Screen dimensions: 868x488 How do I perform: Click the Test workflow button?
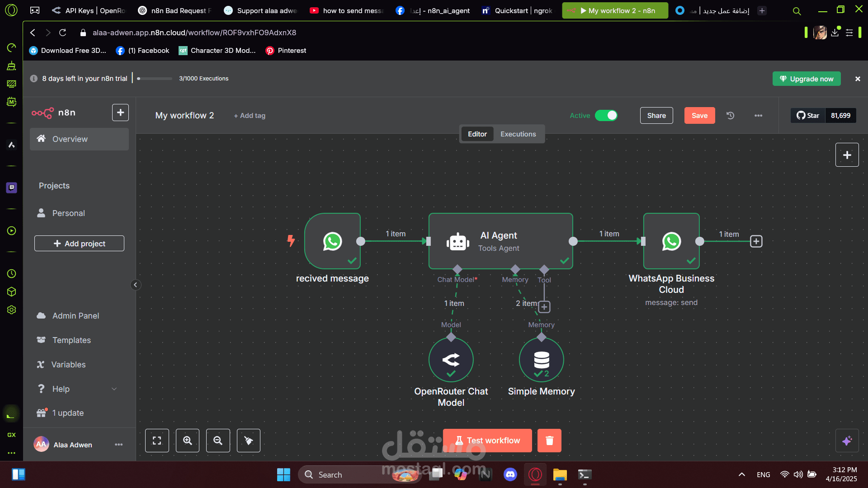point(487,441)
